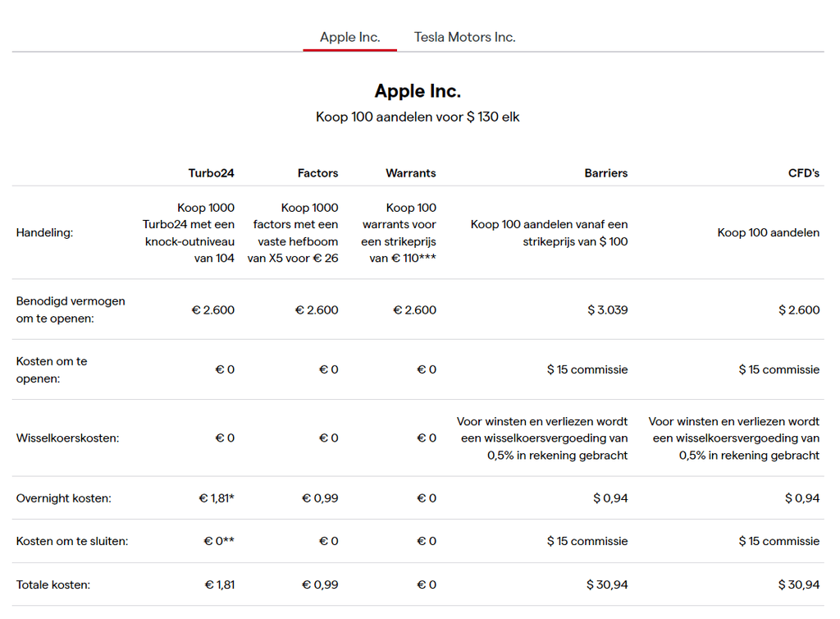Click the Overnight kosten row label

(63, 498)
